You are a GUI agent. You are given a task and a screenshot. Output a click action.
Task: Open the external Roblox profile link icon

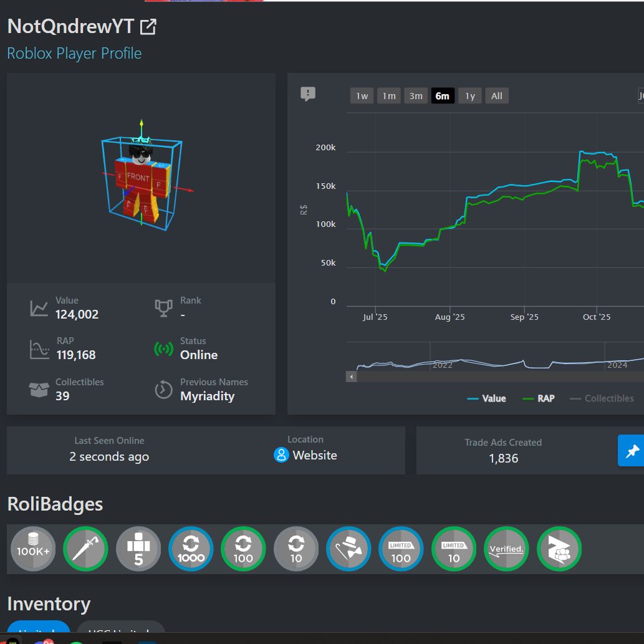(x=148, y=27)
